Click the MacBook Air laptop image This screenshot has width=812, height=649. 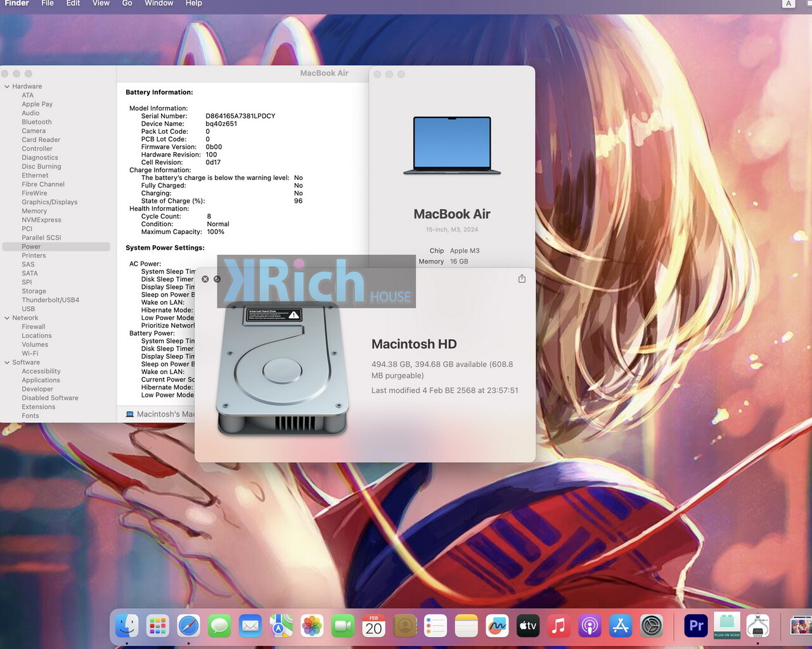(452, 145)
